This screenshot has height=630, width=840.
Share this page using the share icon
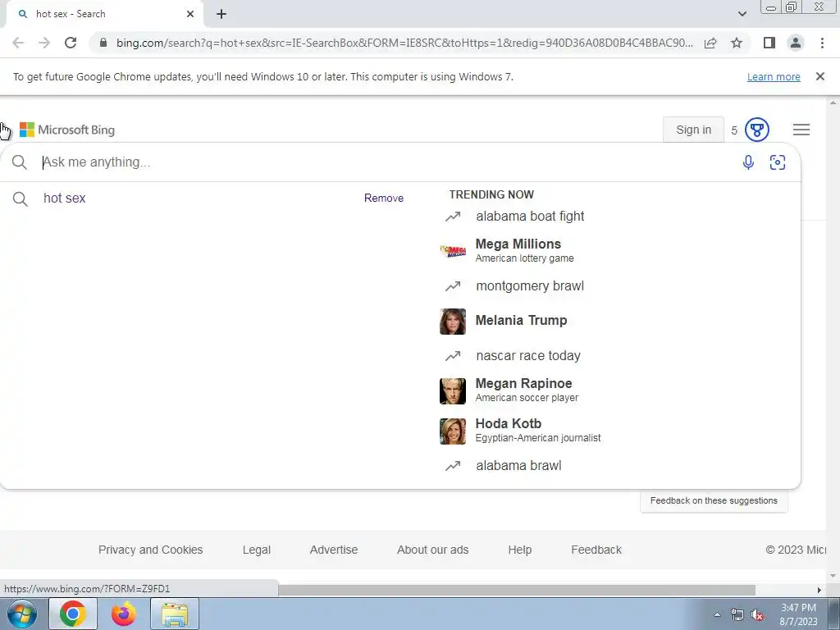[x=710, y=43]
